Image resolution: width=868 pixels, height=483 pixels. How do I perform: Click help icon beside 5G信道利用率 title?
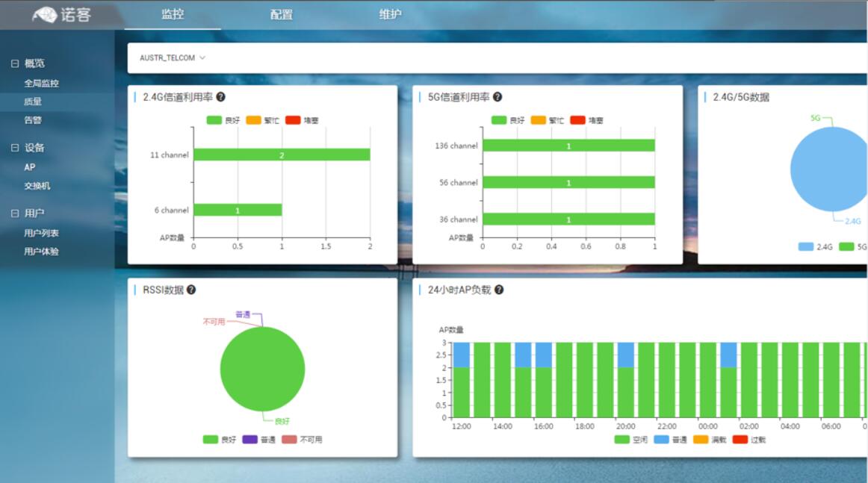pos(497,97)
